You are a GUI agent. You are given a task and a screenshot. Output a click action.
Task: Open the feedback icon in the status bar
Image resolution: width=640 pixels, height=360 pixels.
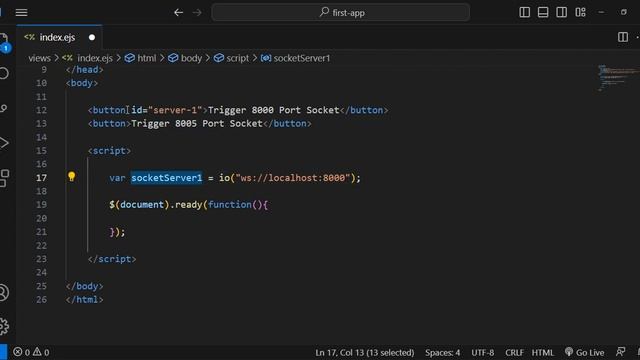[x=620, y=352]
